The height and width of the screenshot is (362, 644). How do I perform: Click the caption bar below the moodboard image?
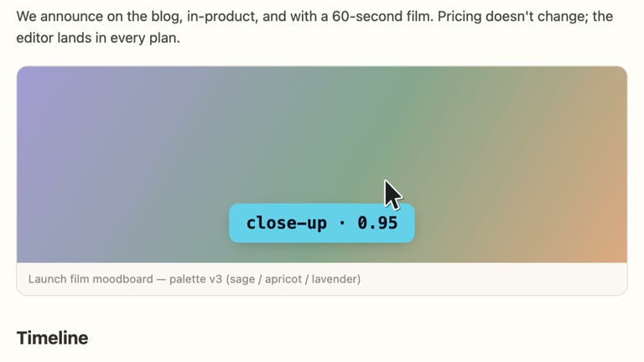[322, 279]
